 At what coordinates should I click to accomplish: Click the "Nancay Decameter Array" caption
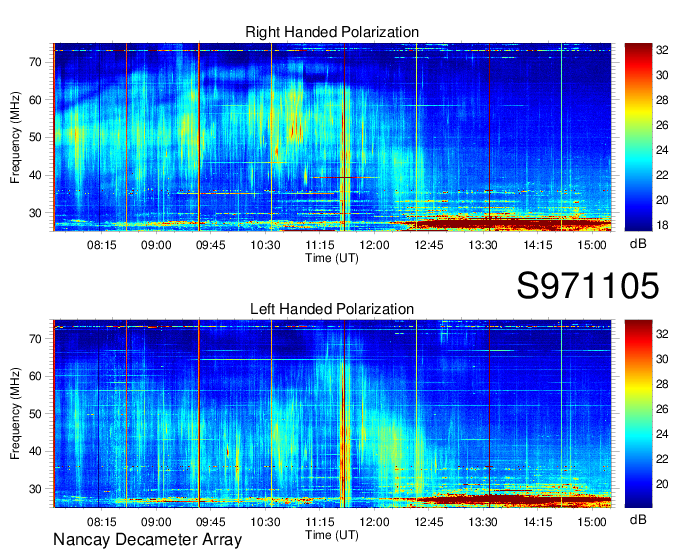coord(147,540)
